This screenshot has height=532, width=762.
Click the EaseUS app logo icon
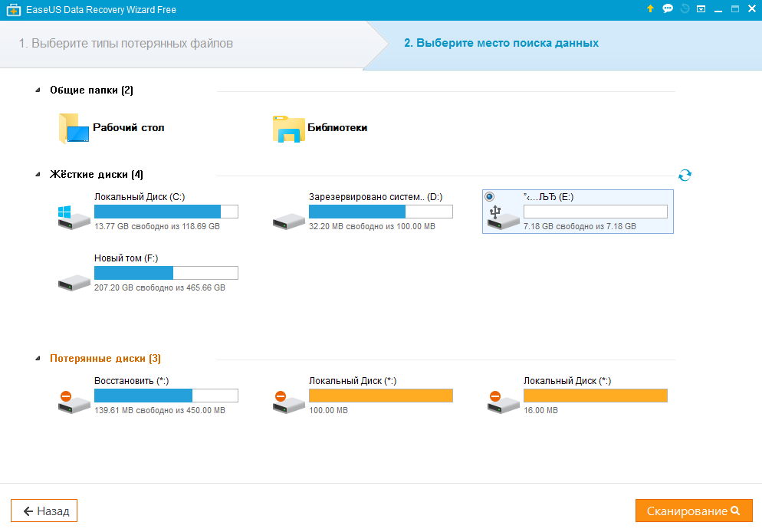point(13,10)
